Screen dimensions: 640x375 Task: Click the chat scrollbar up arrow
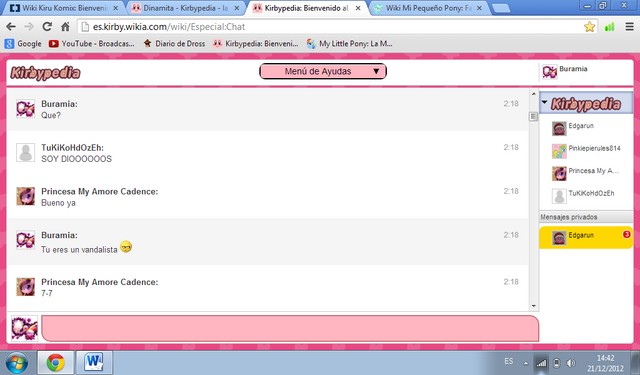point(533,94)
